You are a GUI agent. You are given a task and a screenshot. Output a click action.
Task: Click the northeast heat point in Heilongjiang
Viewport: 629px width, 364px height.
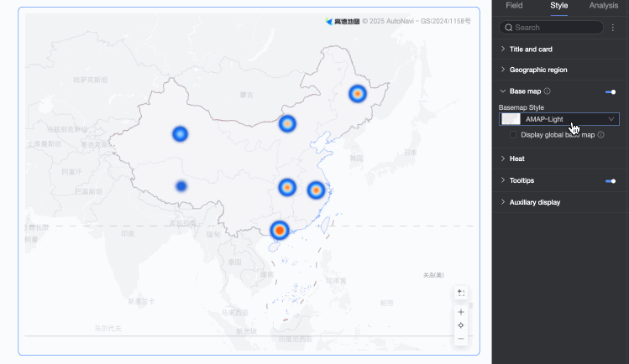pos(358,94)
